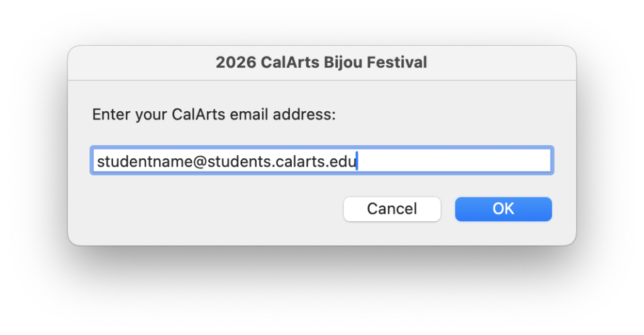Screen dimensions: 644x335
Task: Click the word "Enter" in the prompt label
Action: pyautogui.click(x=111, y=115)
